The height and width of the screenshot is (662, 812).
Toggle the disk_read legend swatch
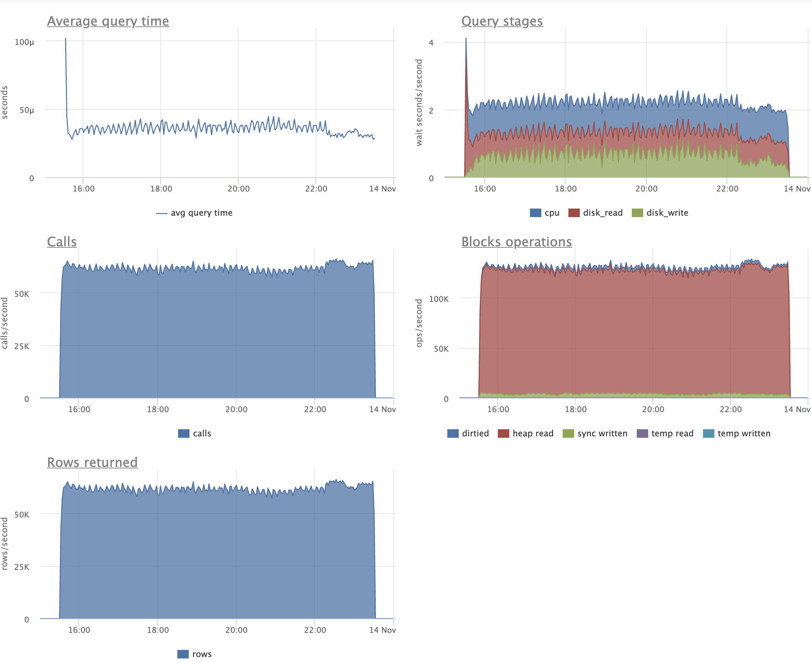tap(574, 213)
